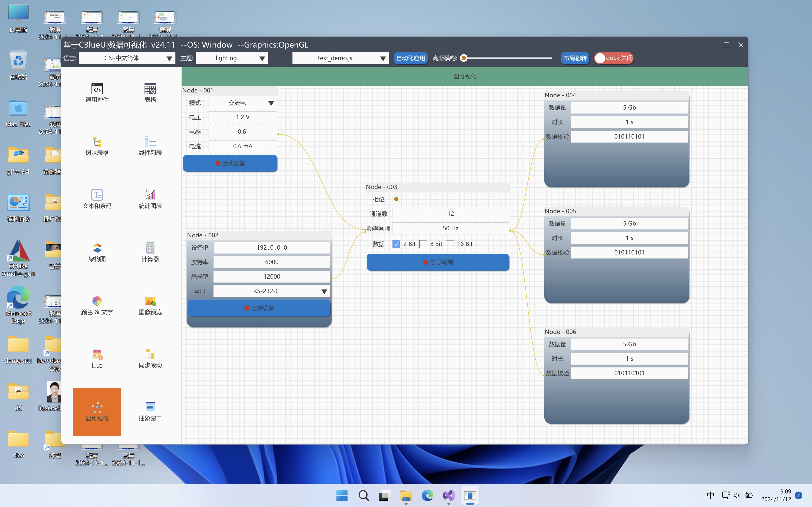Click the 高斯模糊 slider handle
Image resolution: width=812 pixels, height=507 pixels.
coord(464,58)
